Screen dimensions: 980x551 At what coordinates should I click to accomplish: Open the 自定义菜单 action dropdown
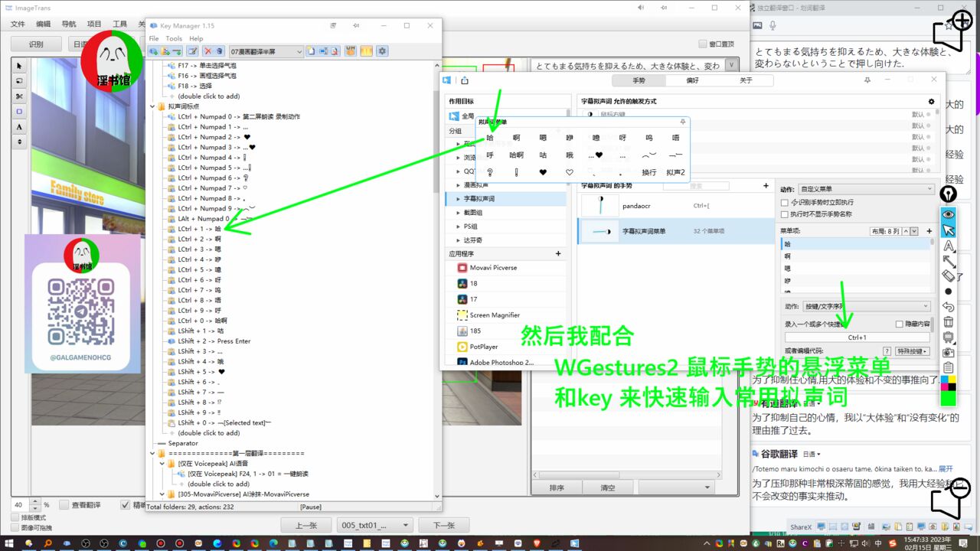[866, 189]
